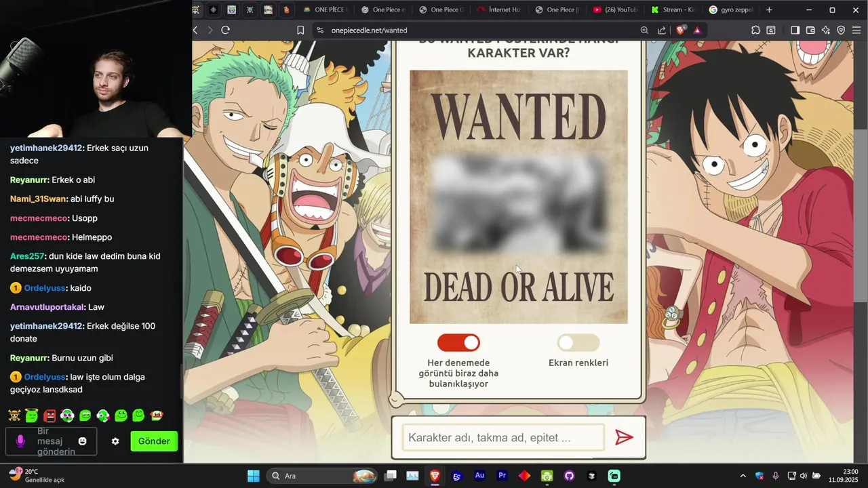The image size is (868, 488).
Task: Open a new browser tab with plus
Action: point(769,9)
